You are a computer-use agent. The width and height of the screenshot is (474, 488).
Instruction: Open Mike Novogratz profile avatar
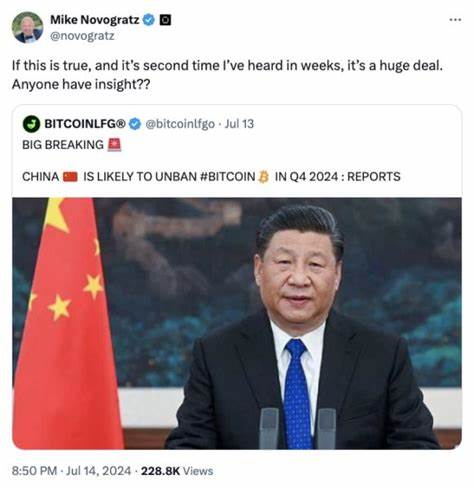coord(27,27)
